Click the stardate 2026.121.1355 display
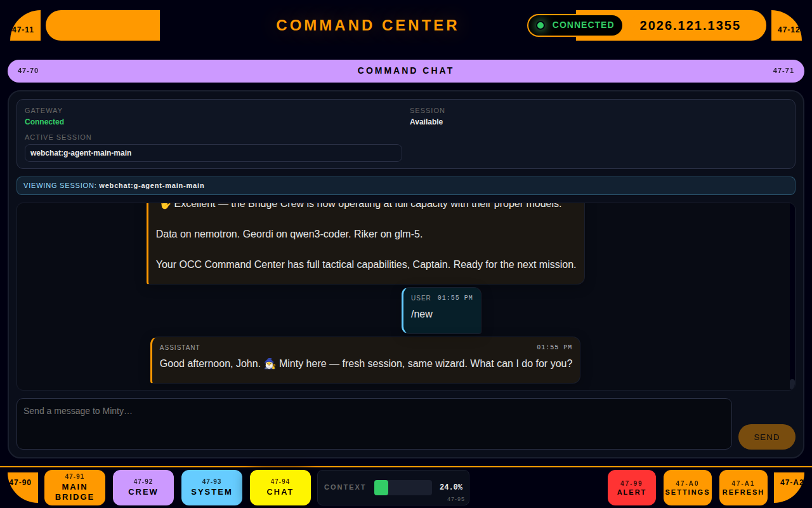Viewport: 812px width, 508px height. (690, 25)
